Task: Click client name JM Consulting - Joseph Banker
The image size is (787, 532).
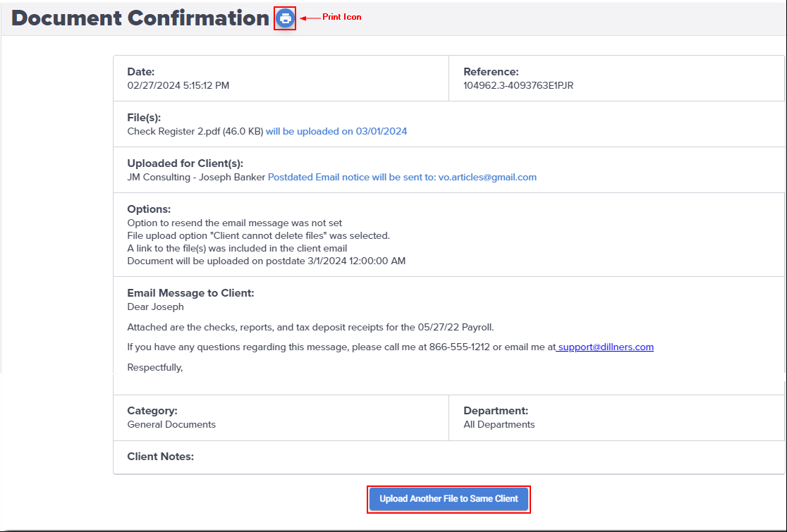Action: tap(196, 177)
